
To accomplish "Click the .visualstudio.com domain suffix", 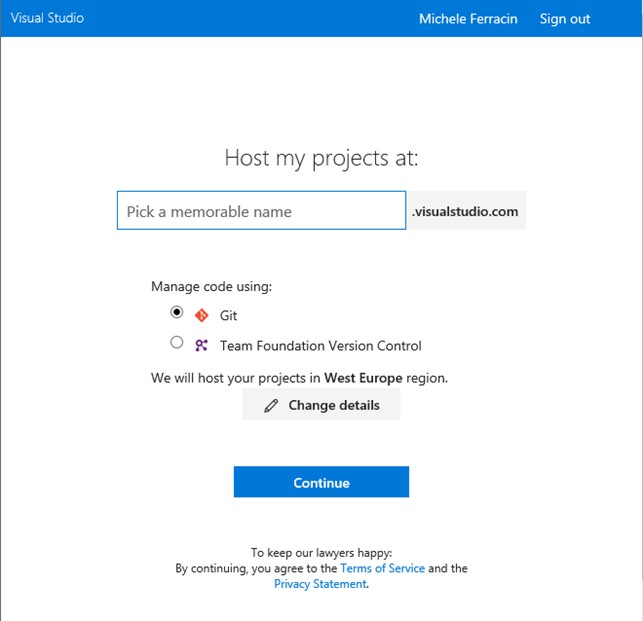I will (x=465, y=211).
